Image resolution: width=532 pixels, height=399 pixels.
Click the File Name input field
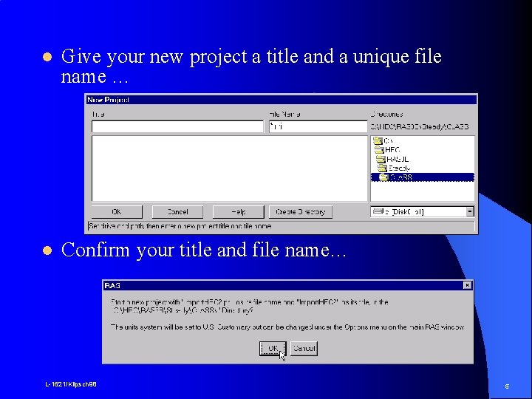pyautogui.click(x=318, y=127)
